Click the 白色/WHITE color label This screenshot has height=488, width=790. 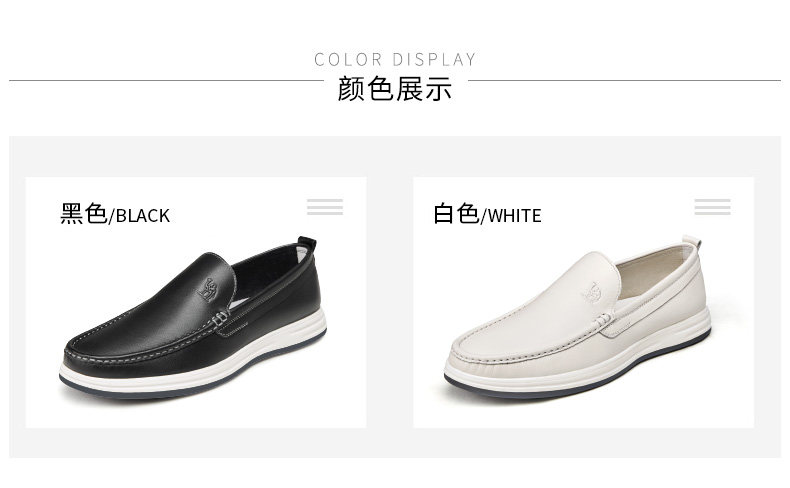click(x=487, y=214)
